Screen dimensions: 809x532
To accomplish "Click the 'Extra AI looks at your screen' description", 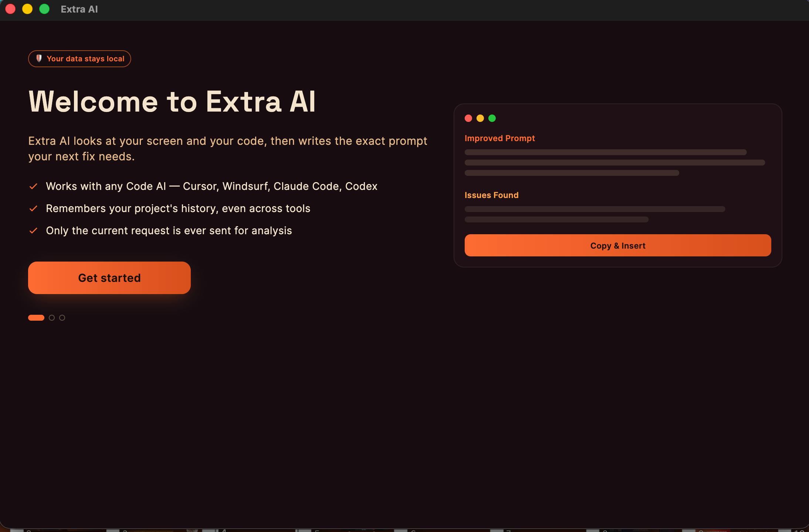I will click(228, 149).
